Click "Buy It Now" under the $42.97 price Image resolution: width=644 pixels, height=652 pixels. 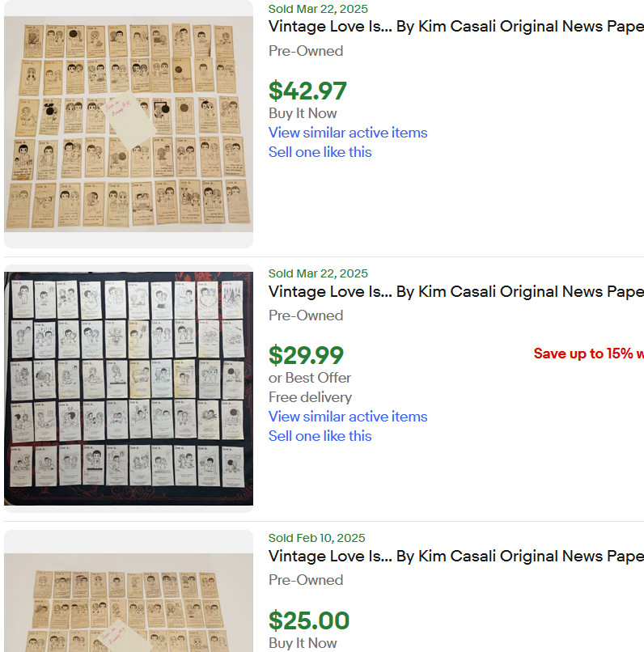click(x=303, y=113)
